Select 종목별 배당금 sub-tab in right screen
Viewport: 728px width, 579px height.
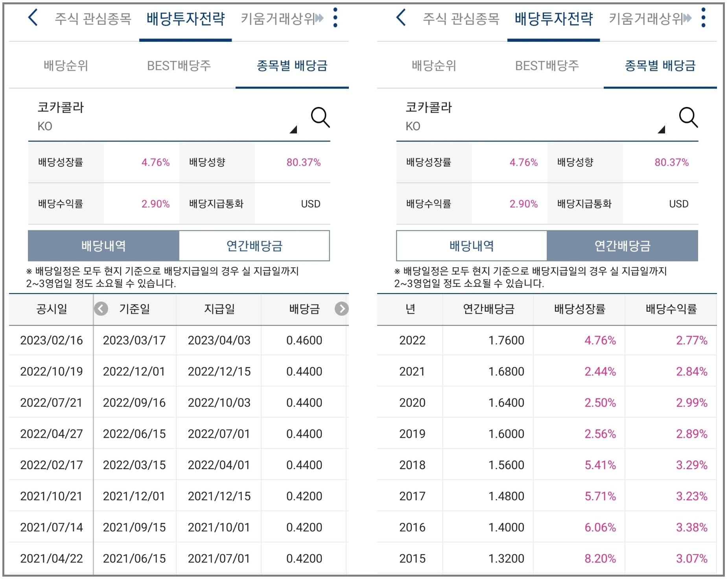coord(660,65)
